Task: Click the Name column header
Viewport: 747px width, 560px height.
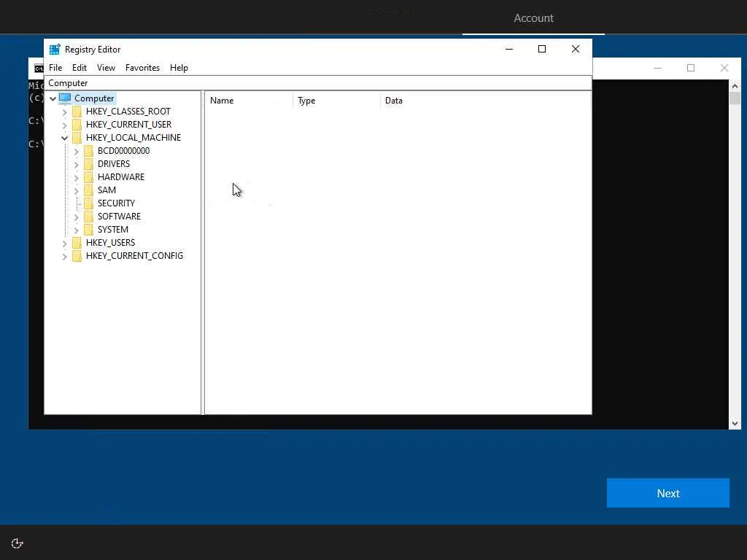Action: pos(249,101)
